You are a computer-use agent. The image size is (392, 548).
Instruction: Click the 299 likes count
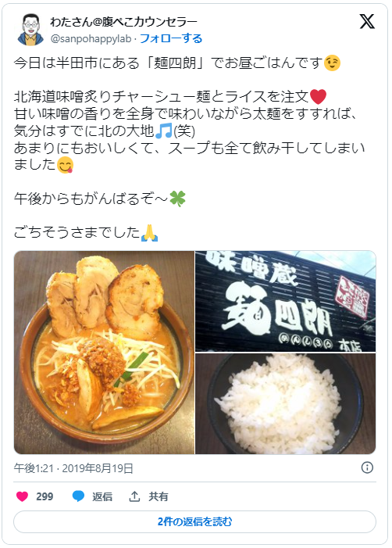click(45, 496)
